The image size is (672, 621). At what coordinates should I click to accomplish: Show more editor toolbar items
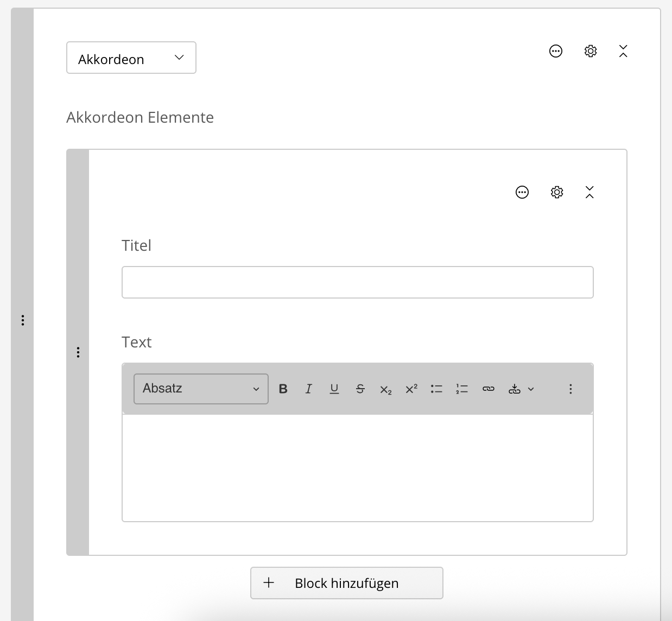[x=570, y=389]
